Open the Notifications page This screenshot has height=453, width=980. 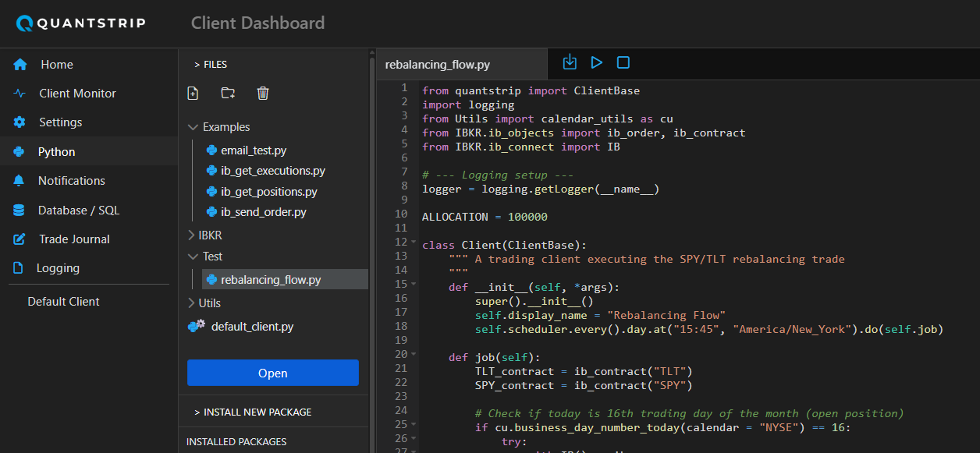(71, 180)
